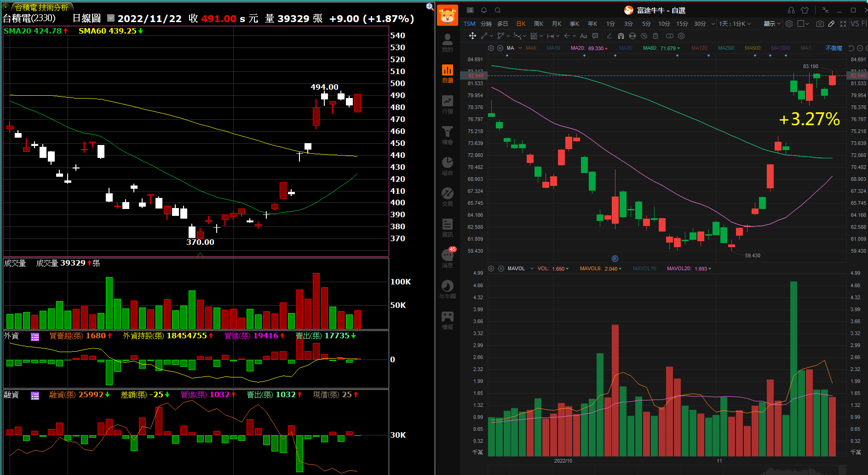Open drawing toolbar settings gear
Screen dimensions: 868x475
coord(681,36)
